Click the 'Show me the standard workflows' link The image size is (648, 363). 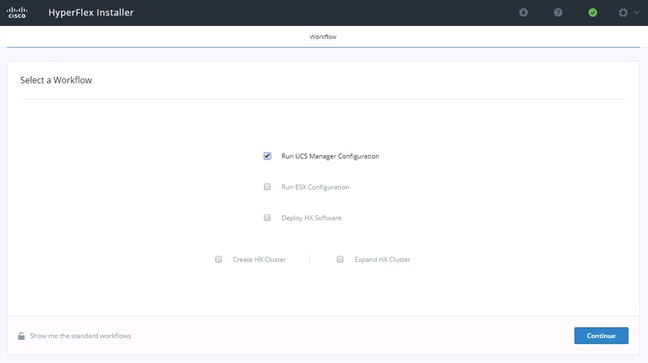coord(80,336)
